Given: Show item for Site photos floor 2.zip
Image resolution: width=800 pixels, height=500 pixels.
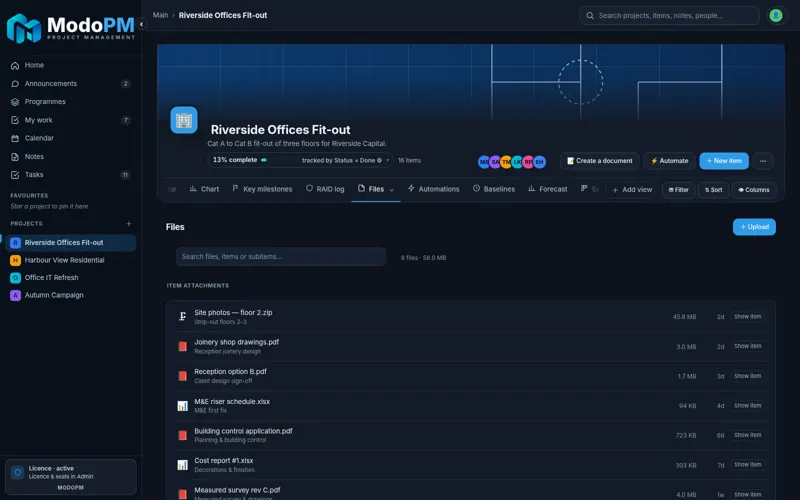Looking at the screenshot, I should 747,317.
